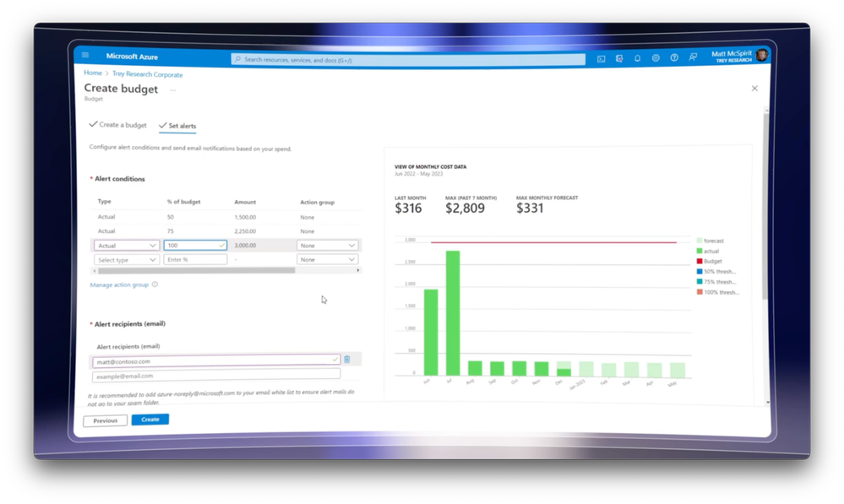
Task: Click the $316 last month value
Action: (408, 209)
